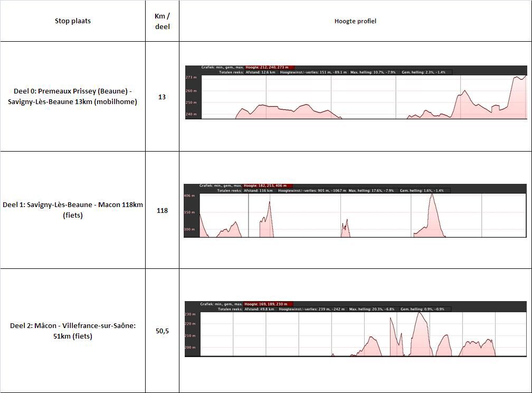Select the Deel 1 Savigny-Lès-Beaune - Macon cell
532x393 pixels.
coord(73,210)
